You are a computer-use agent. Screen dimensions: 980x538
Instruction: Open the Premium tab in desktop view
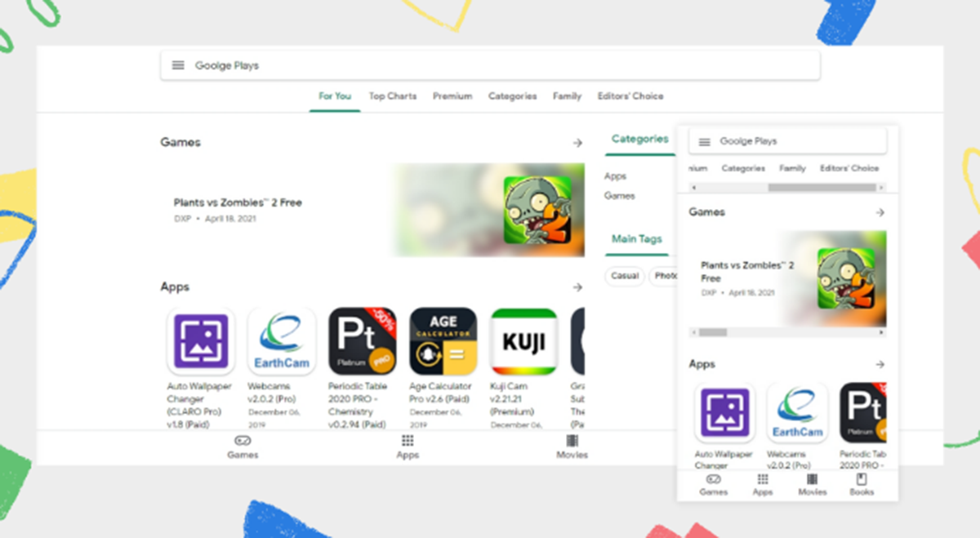click(x=452, y=96)
